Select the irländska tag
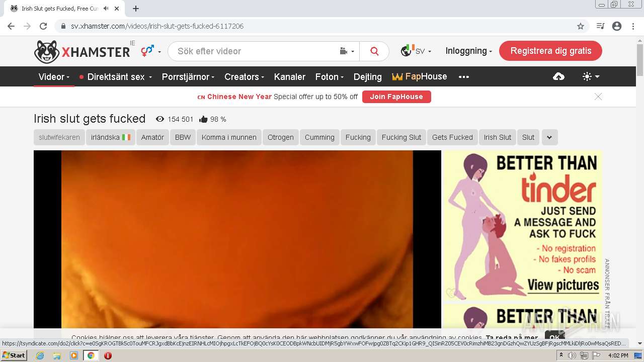 coord(110,137)
